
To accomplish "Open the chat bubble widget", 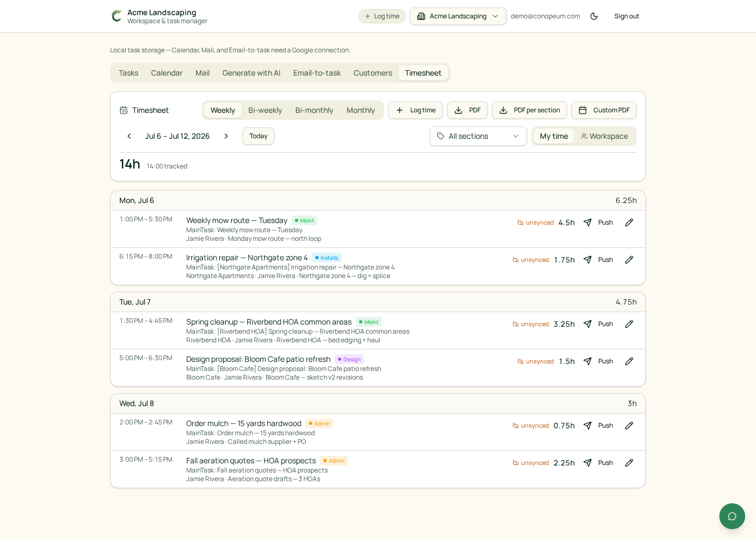I will point(732,516).
